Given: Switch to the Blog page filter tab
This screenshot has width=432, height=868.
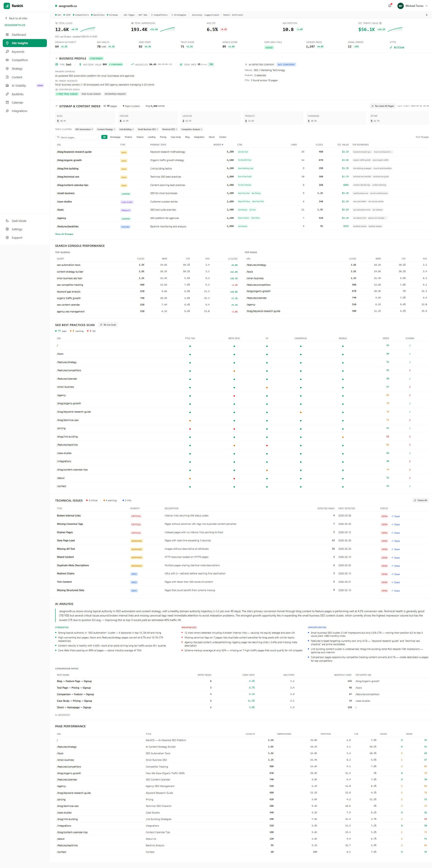Looking at the screenshot, I should 187,137.
